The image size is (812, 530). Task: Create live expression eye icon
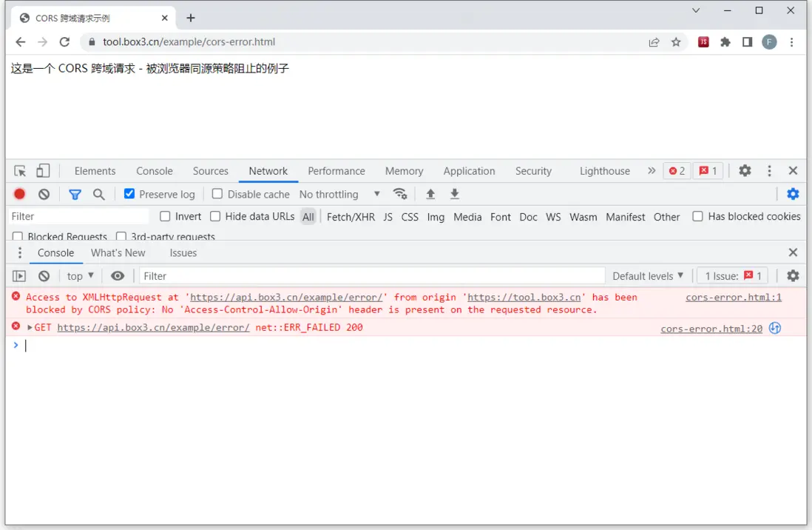pos(118,276)
